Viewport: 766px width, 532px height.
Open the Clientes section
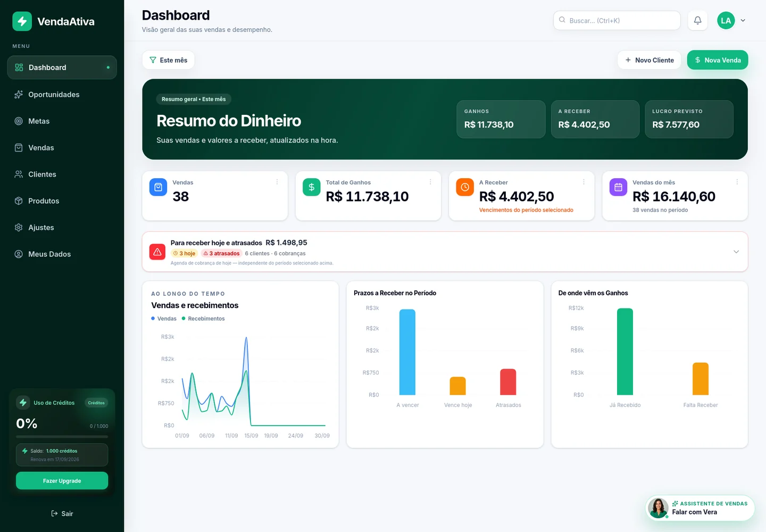pos(62,174)
